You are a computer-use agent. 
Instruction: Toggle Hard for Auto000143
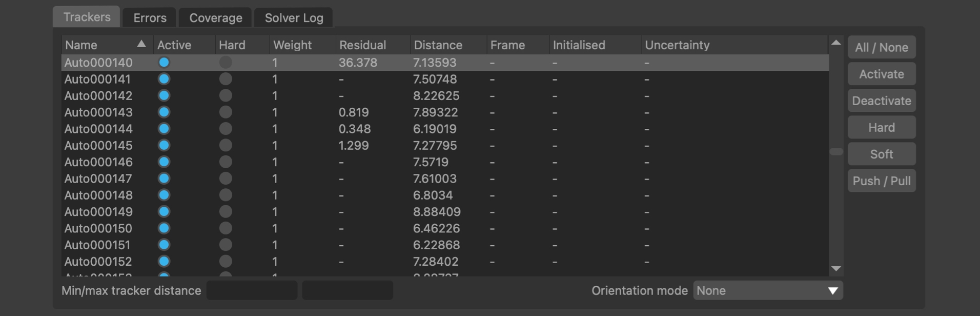(x=226, y=112)
